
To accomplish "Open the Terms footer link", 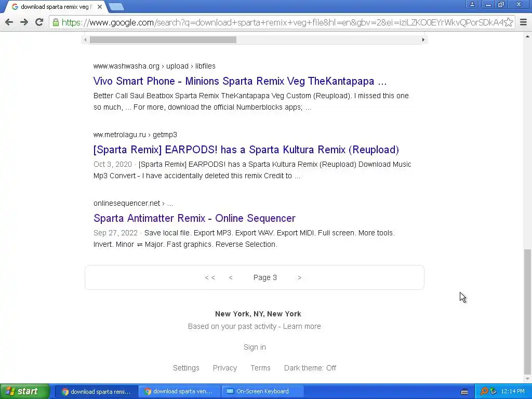I will pyautogui.click(x=261, y=368).
